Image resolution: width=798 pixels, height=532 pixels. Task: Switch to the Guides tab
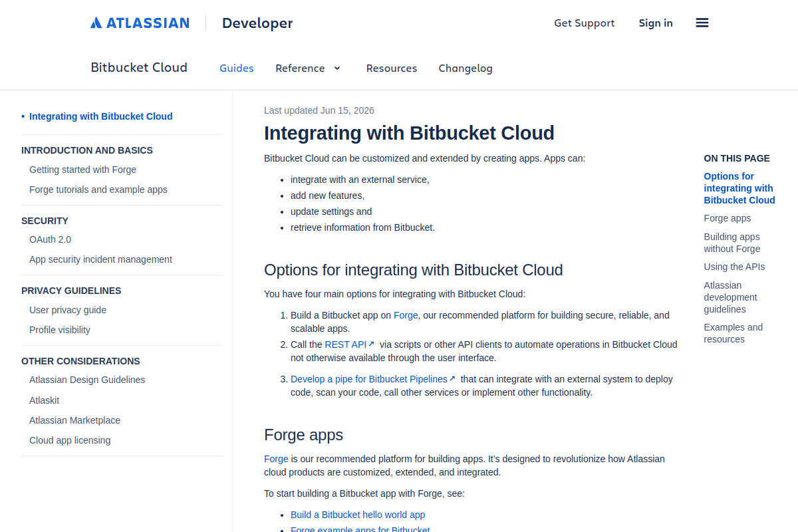tap(237, 68)
